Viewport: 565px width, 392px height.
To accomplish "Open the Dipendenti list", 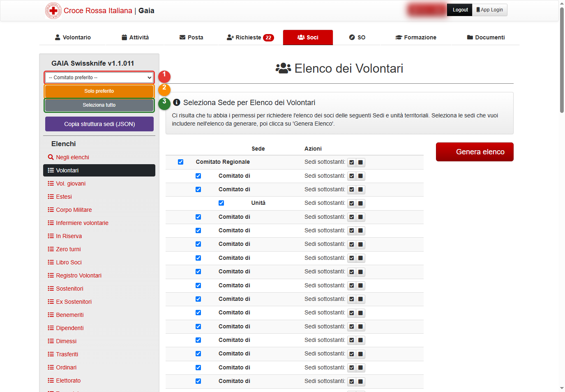I will [66, 328].
